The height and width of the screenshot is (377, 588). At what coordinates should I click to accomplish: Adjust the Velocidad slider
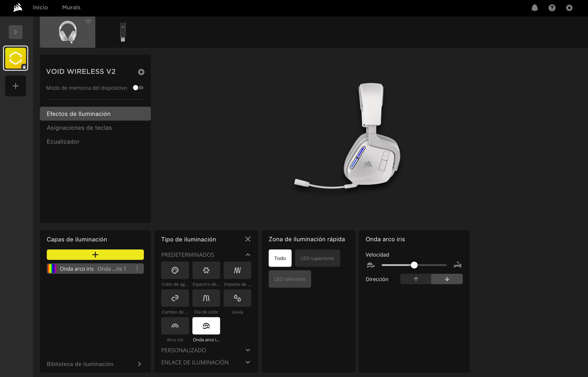(414, 265)
